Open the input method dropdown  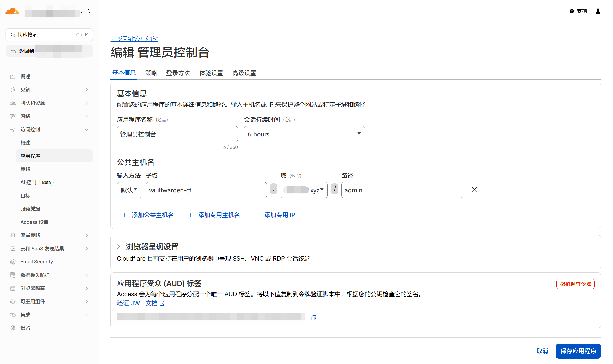(129, 190)
